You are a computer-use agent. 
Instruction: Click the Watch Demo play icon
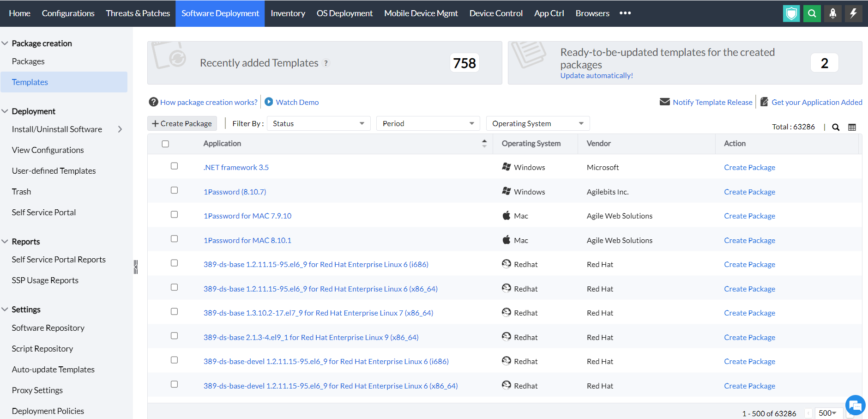coord(269,102)
